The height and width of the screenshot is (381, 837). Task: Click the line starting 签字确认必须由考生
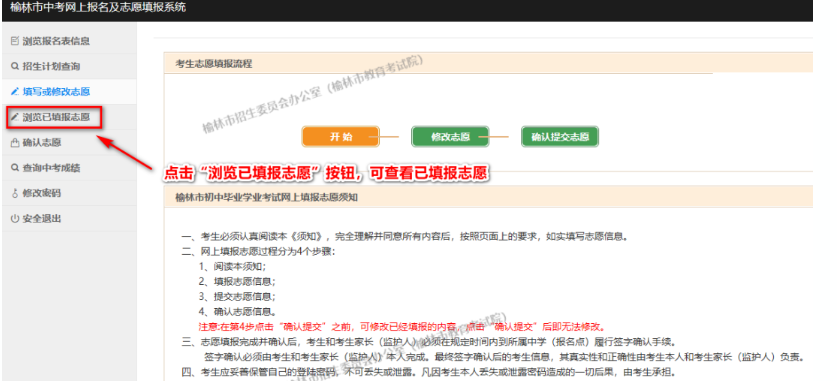(504, 356)
